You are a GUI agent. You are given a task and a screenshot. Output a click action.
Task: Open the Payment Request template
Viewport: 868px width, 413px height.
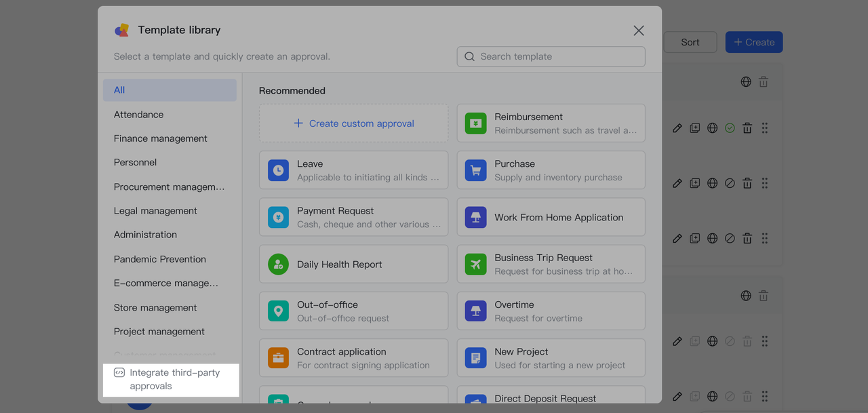[x=353, y=217]
